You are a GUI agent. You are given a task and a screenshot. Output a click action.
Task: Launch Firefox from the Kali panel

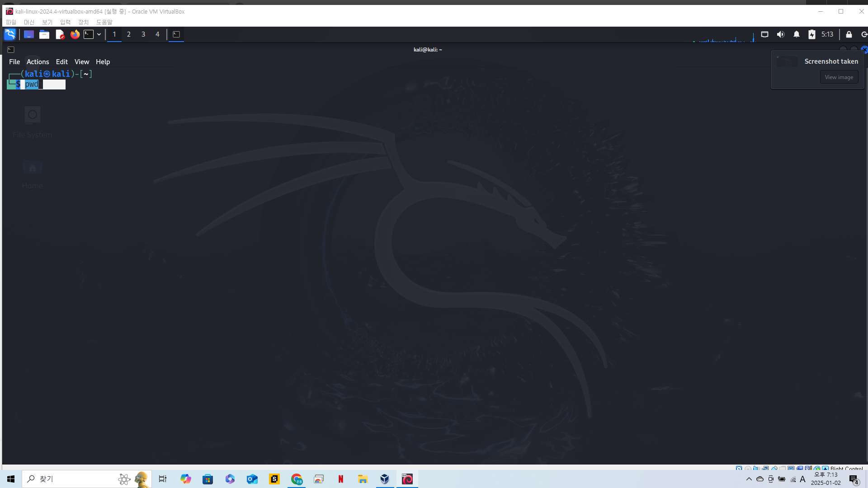(x=75, y=34)
